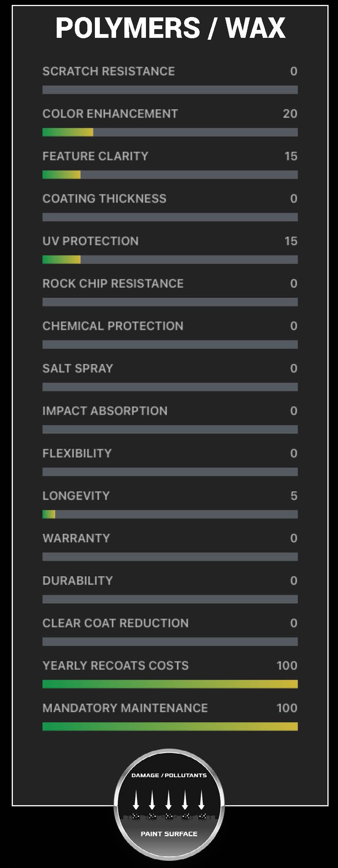
Task: Click the Scratch Resistance progress bar
Action: click(170, 90)
